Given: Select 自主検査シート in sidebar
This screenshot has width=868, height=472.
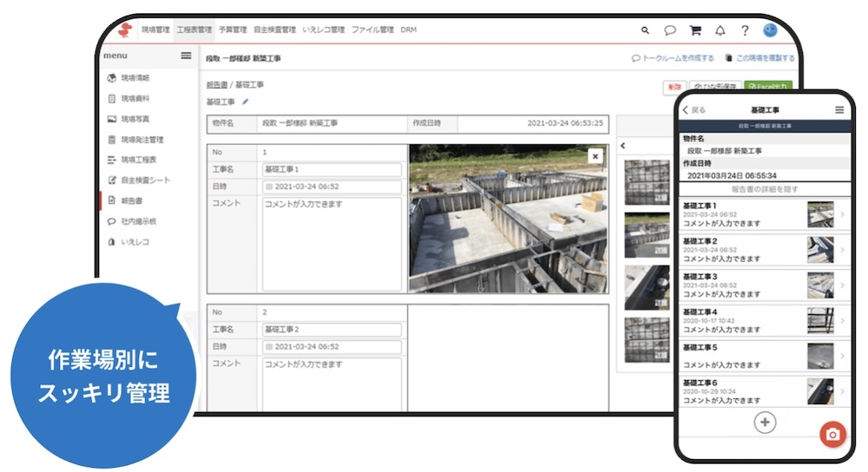Looking at the screenshot, I should click(x=147, y=180).
